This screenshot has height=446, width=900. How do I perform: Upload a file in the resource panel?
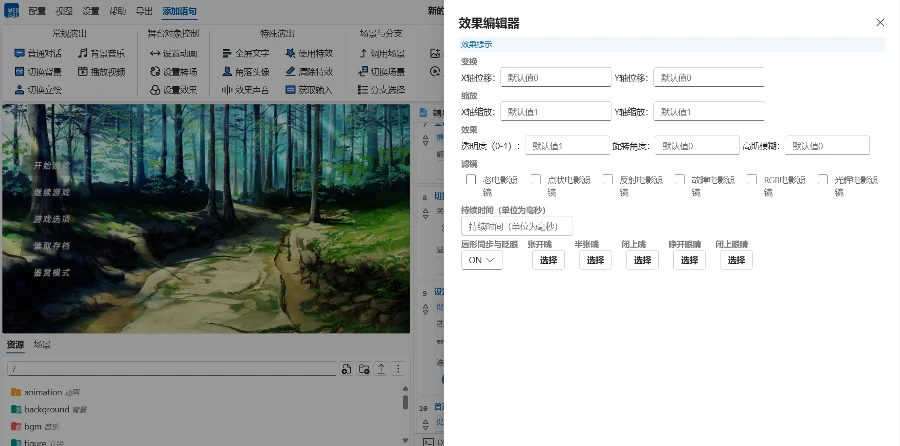(381, 369)
